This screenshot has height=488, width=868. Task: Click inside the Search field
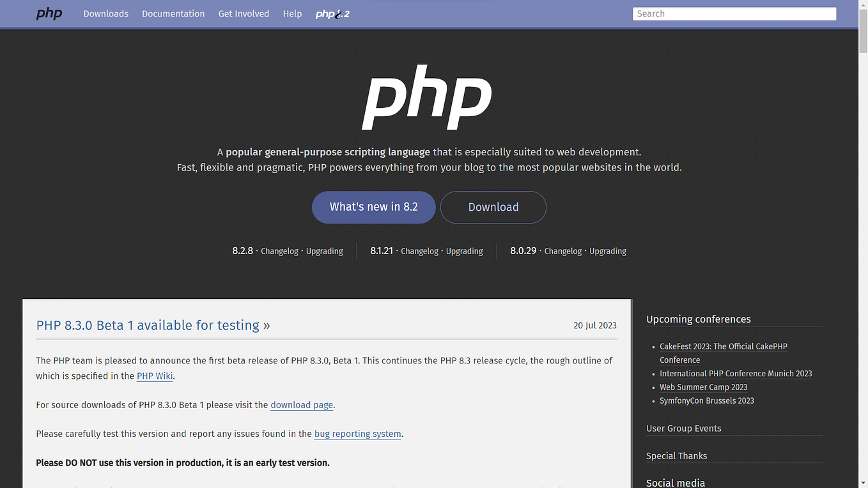click(x=734, y=13)
